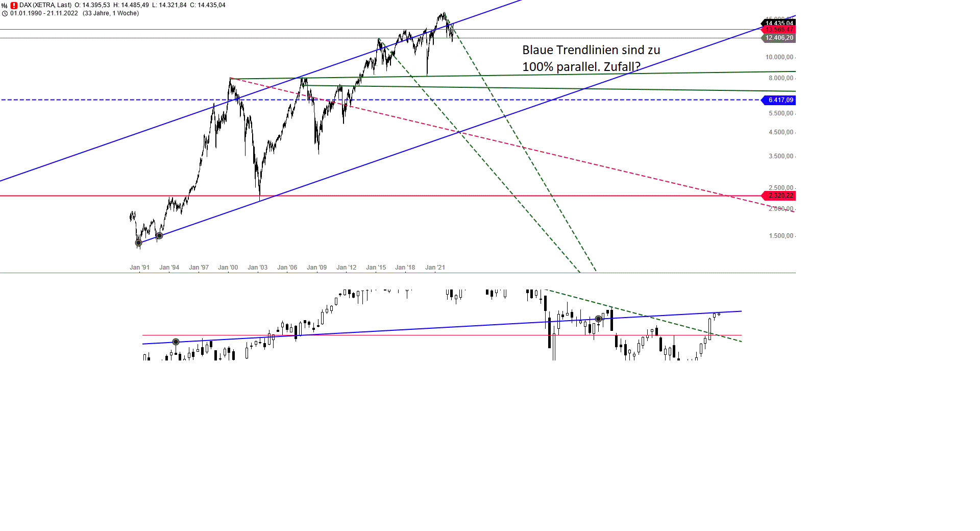980x531 pixels.
Task: Select the left anchor point in the lower chart
Action: coord(176,342)
